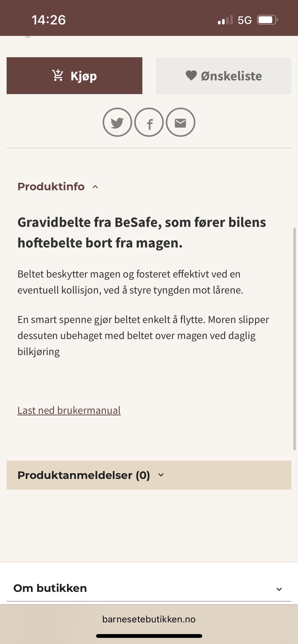Click the shopping cart icon on Kjøp button
This screenshot has height=644, width=298.
[x=58, y=75]
